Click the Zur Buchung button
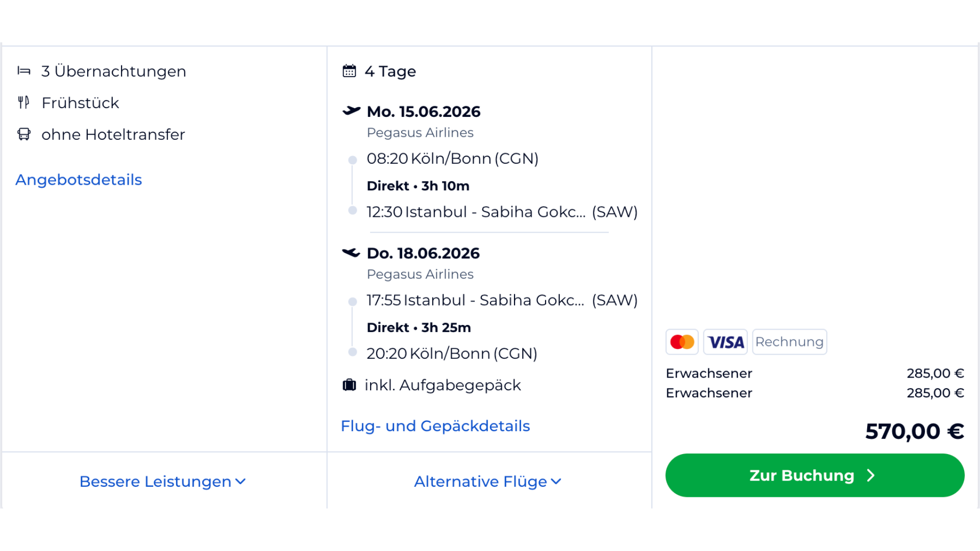 coord(814,475)
